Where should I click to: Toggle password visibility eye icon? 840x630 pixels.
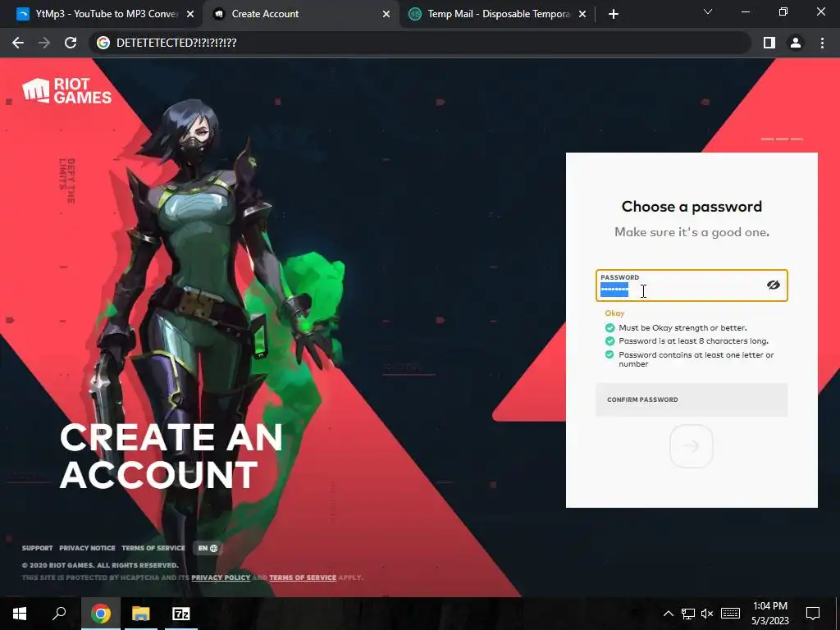(x=773, y=285)
